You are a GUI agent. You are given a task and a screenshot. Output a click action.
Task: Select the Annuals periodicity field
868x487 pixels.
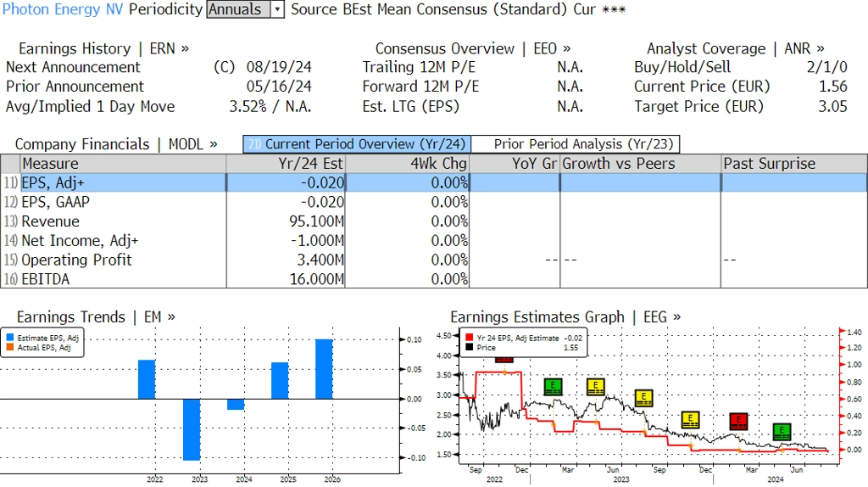[238, 9]
